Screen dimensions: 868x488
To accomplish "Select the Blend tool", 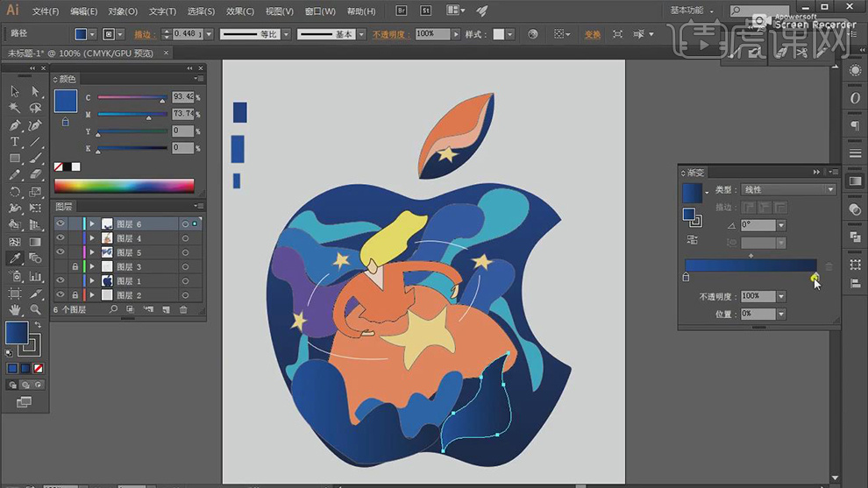I will [35, 258].
